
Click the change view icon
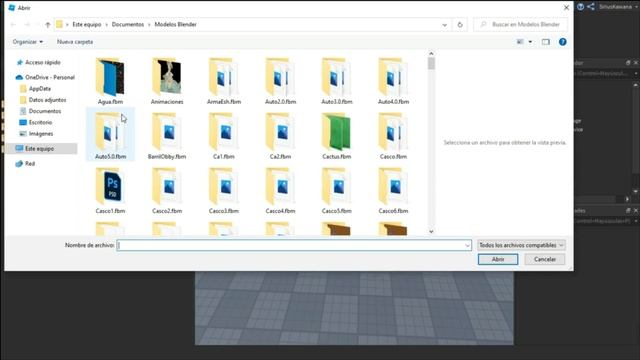(520, 42)
